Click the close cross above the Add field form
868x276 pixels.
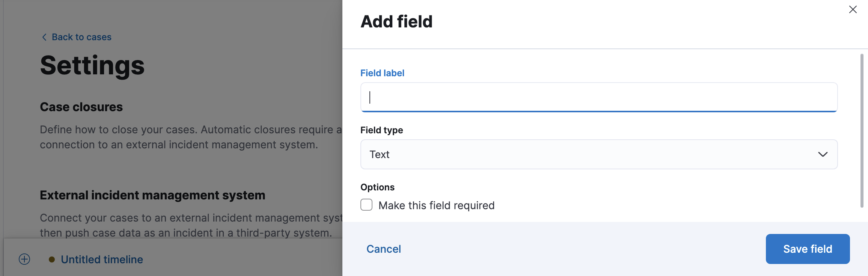853,9
